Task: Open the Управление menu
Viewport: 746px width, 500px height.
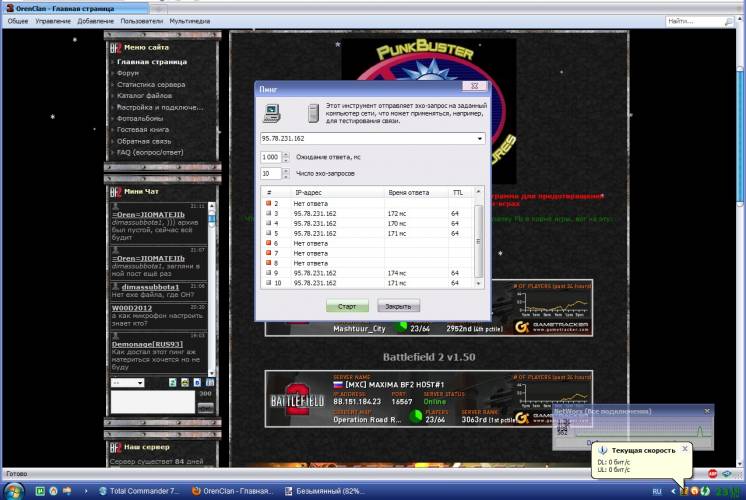Action: point(53,21)
